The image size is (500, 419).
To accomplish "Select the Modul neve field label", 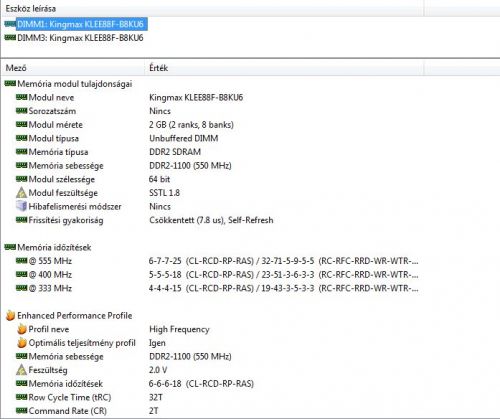I will 51,97.
